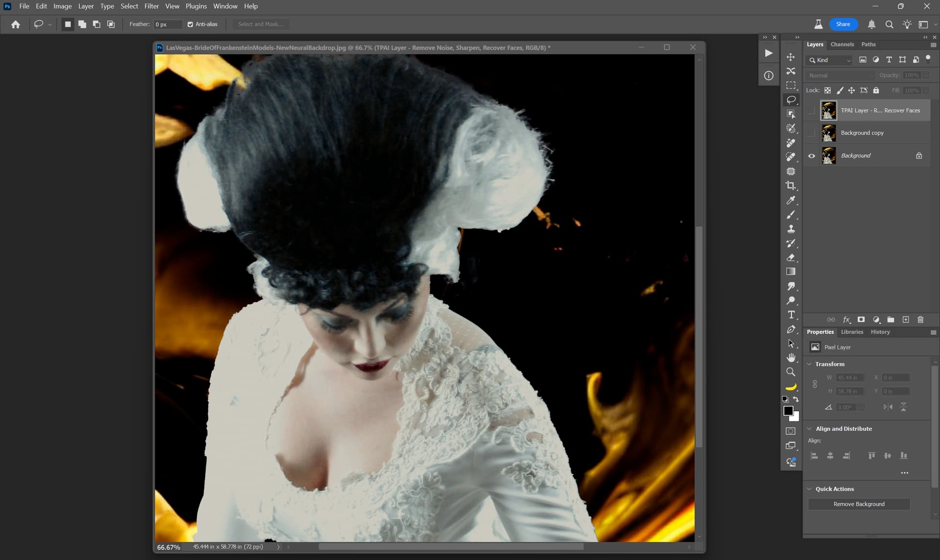
Task: Switch to the Channels tab
Action: 842,45
